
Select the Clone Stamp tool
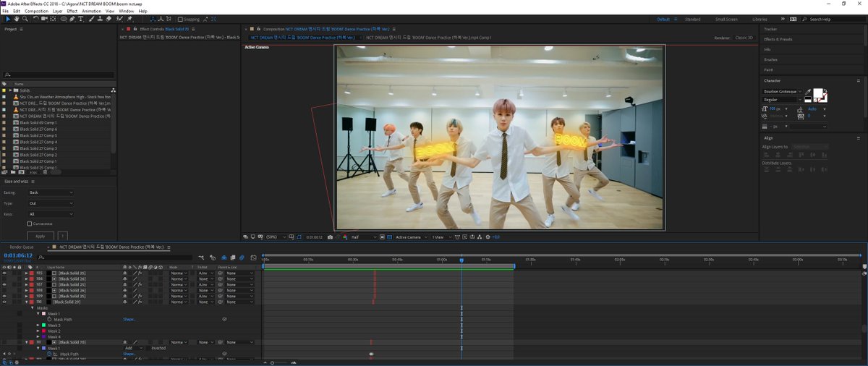(x=100, y=19)
